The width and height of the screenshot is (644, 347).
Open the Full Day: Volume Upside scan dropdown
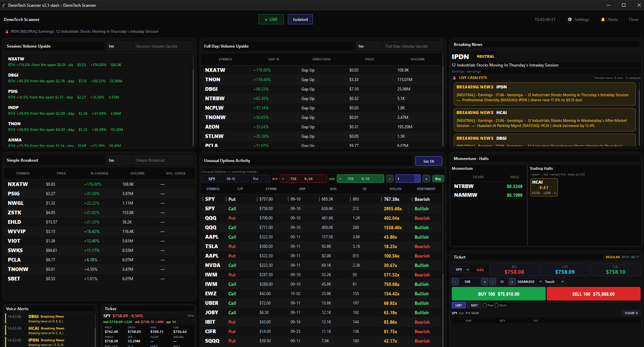413,46
